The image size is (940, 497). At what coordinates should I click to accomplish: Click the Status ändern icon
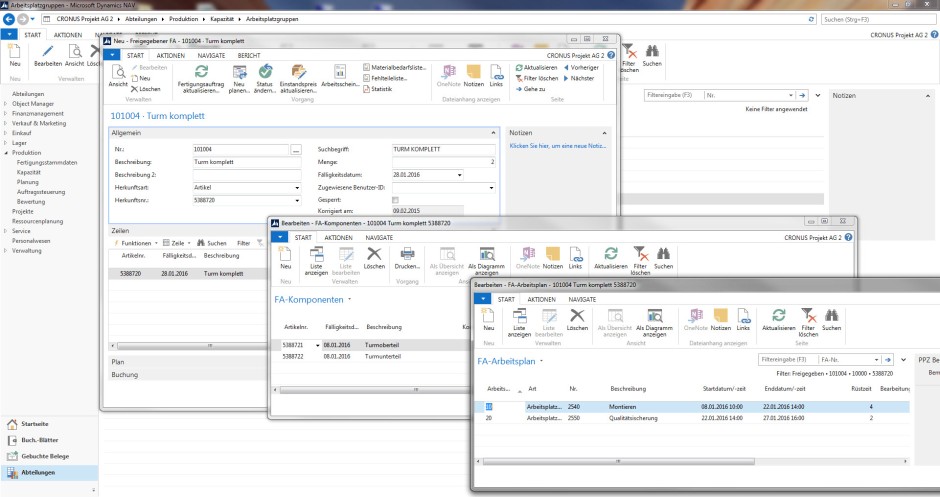tap(265, 72)
